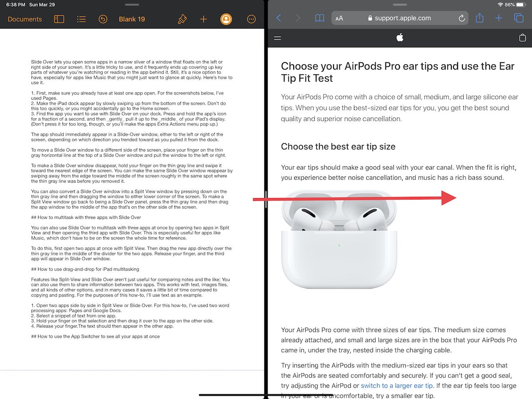This screenshot has height=399, width=532.
Task: Open the Insert plus menu in Pages
Action: pos(203,19)
